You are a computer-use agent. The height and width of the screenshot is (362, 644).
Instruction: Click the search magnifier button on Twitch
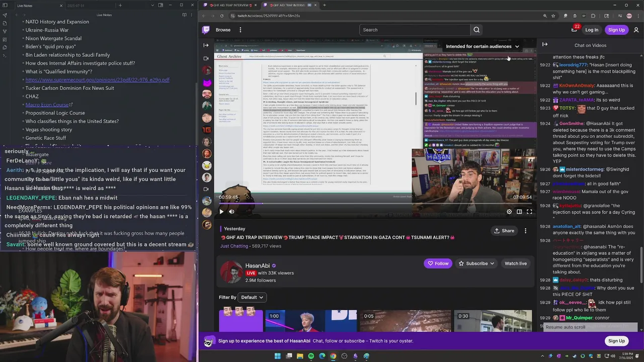(x=476, y=30)
